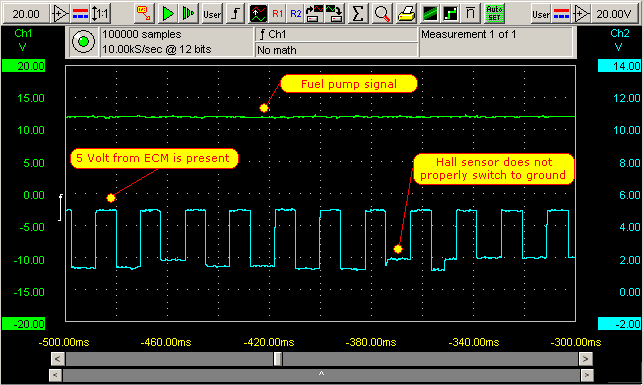Image resolution: width=643 pixels, height=385 pixels.
Task: Start acquisition with the green play button
Action: tap(168, 14)
